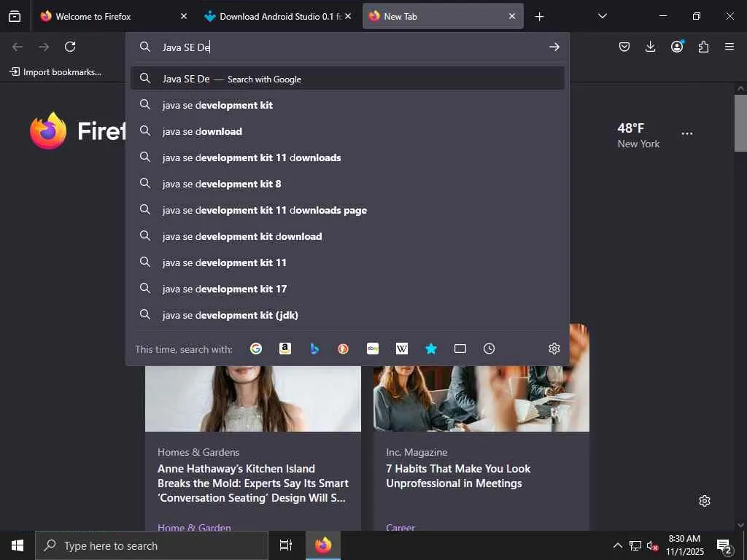747x560 pixels.
Task: Choose suggestion 'java se download'
Action: [347, 131]
